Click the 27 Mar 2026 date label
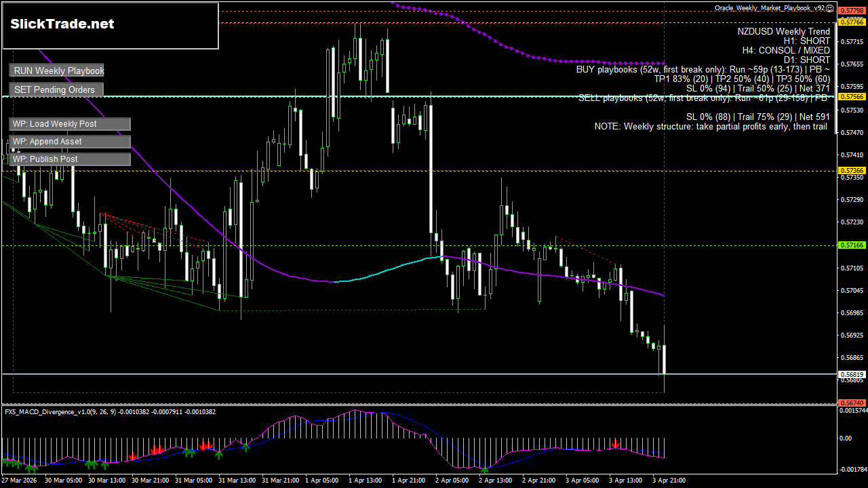 19,481
